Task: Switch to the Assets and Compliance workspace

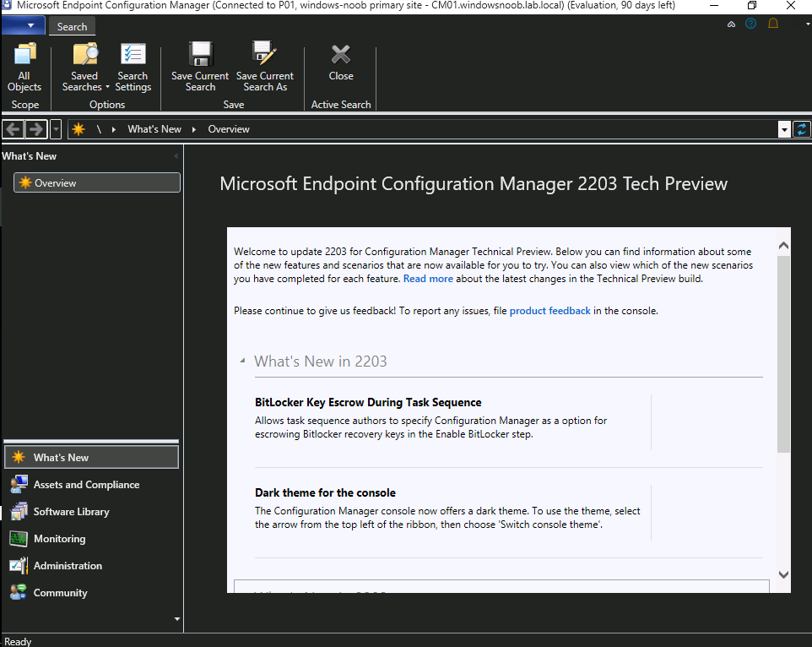Action: tap(91, 484)
